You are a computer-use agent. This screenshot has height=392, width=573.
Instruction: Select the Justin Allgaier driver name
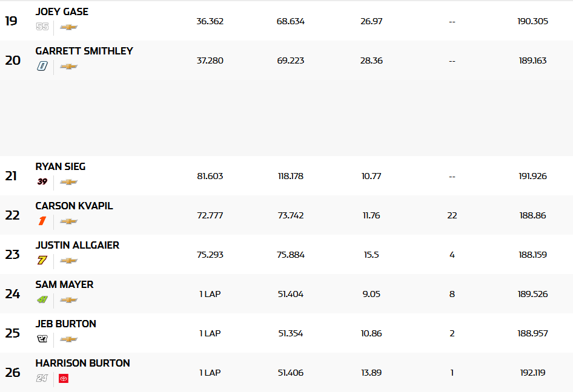77,246
